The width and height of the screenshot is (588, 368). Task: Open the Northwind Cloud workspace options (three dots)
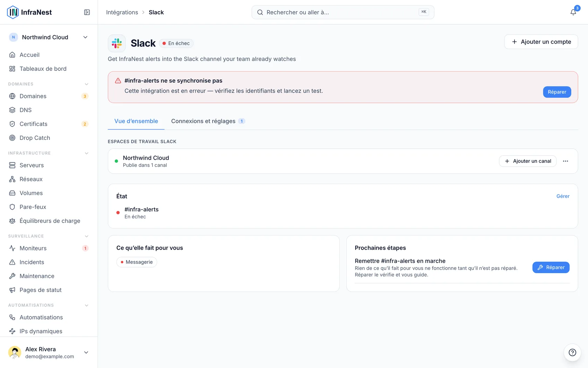pos(565,161)
